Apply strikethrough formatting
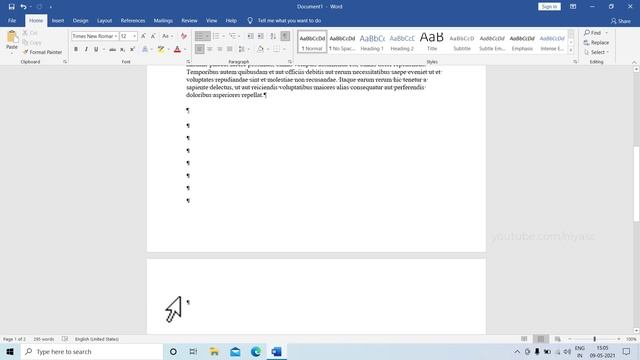Viewport: 640px width, 360px height. point(112,49)
